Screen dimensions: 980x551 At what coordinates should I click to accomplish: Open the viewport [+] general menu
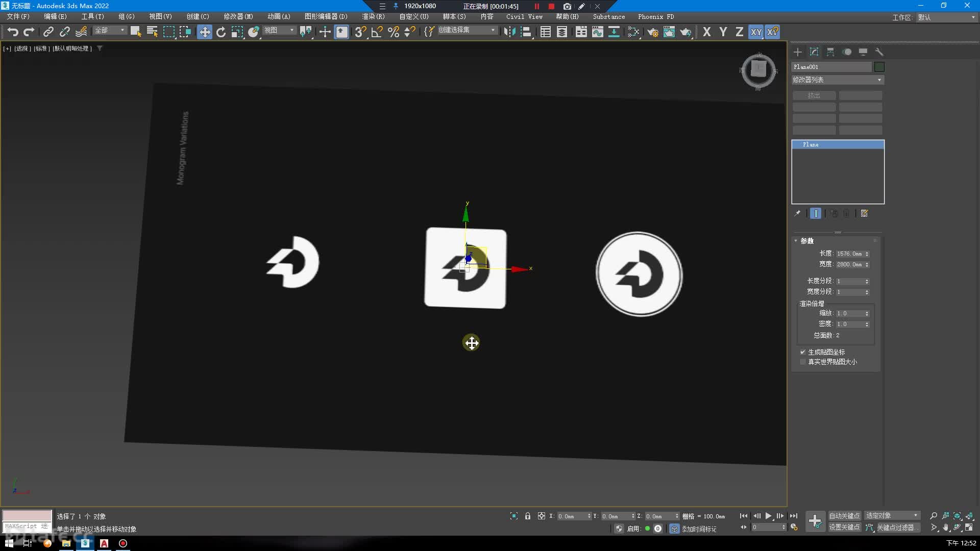[x=7, y=48]
